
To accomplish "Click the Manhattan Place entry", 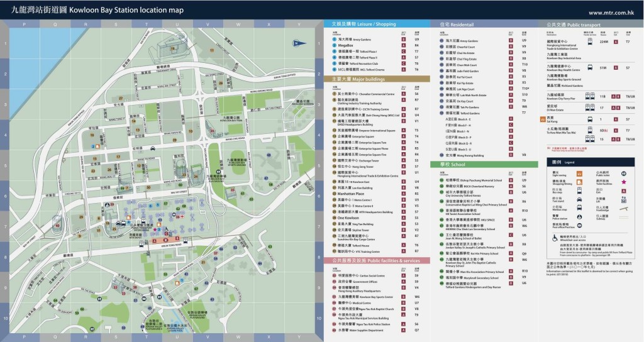I will [351, 194].
